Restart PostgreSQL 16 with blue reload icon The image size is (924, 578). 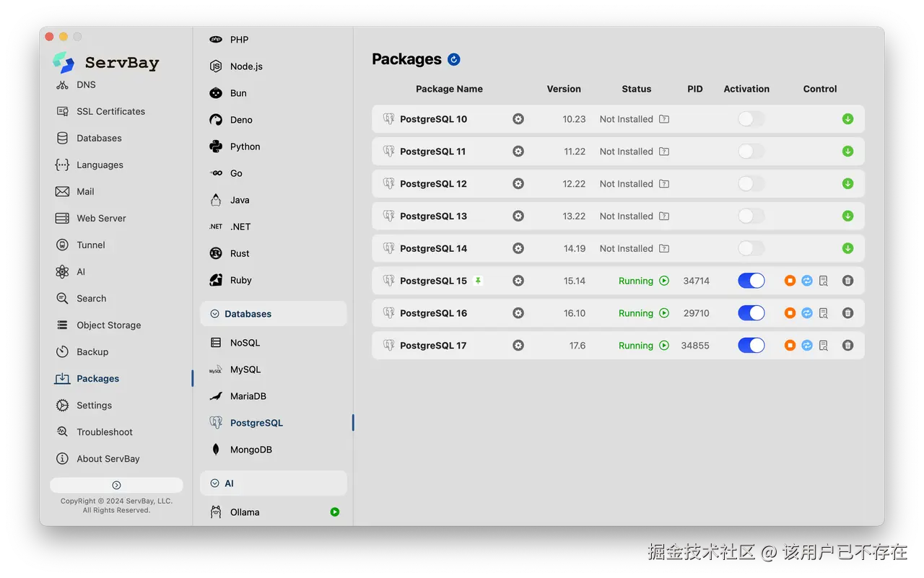(x=807, y=313)
